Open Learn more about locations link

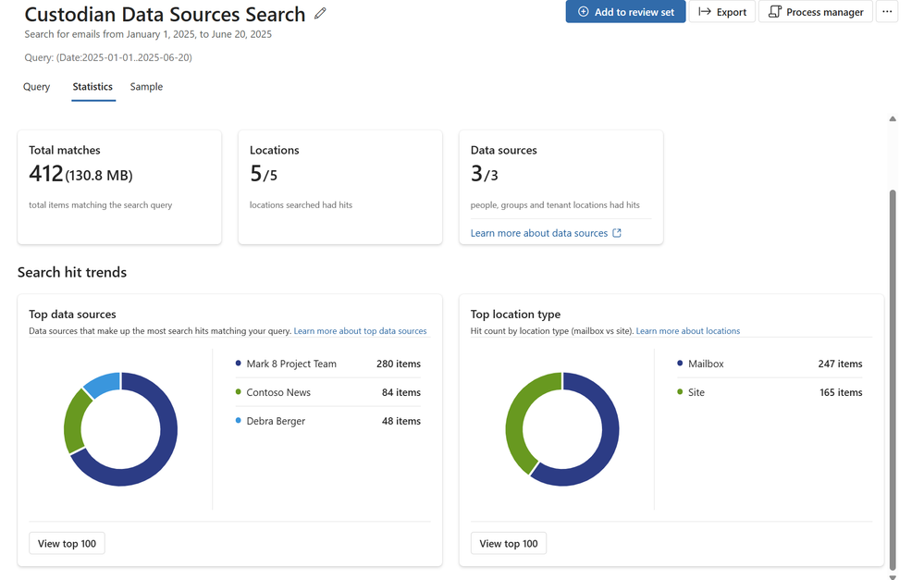[687, 331]
